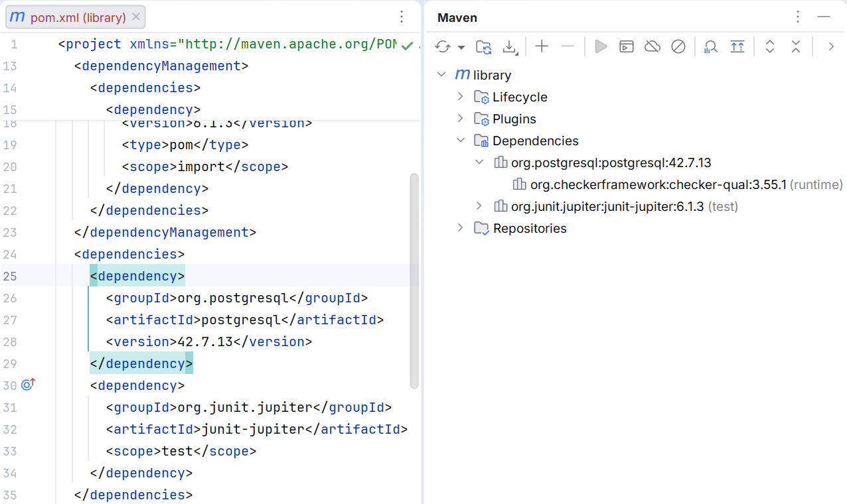The image size is (847, 504).
Task: Click the editor vertical scrollbar
Action: click(415, 281)
